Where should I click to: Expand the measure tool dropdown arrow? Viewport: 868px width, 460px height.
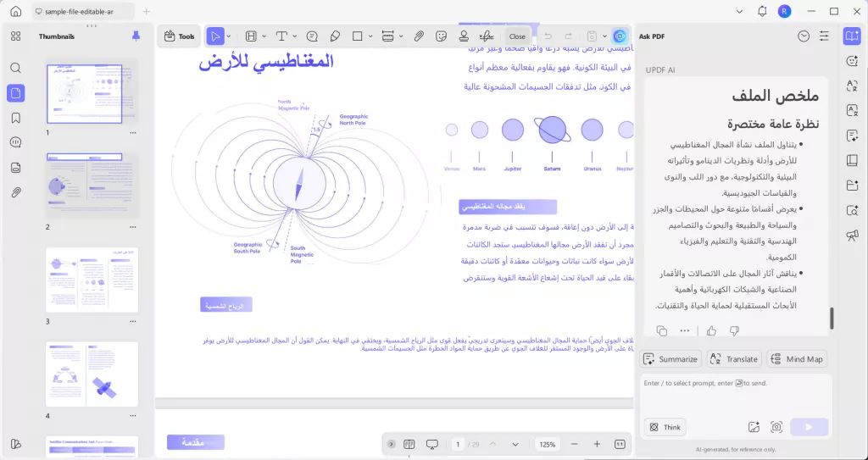coord(401,36)
